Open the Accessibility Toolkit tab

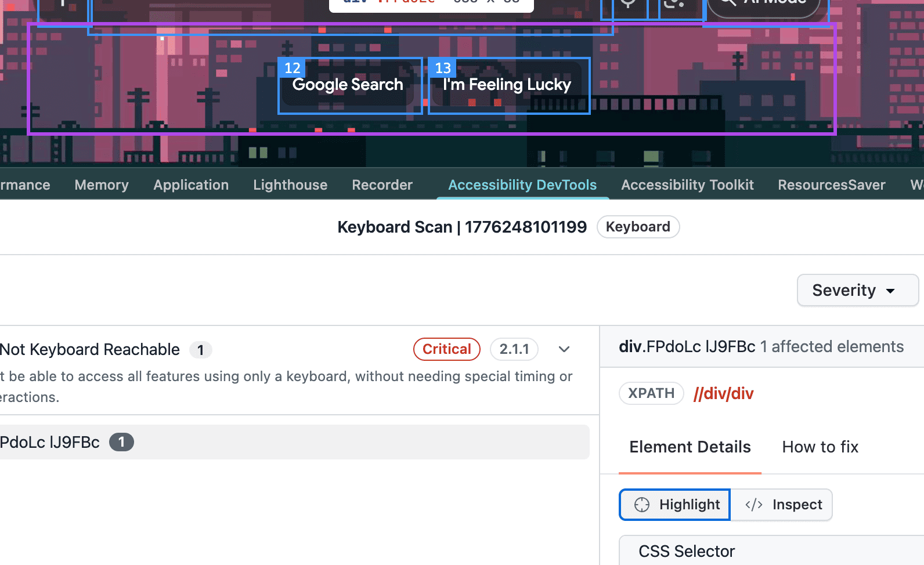687,185
